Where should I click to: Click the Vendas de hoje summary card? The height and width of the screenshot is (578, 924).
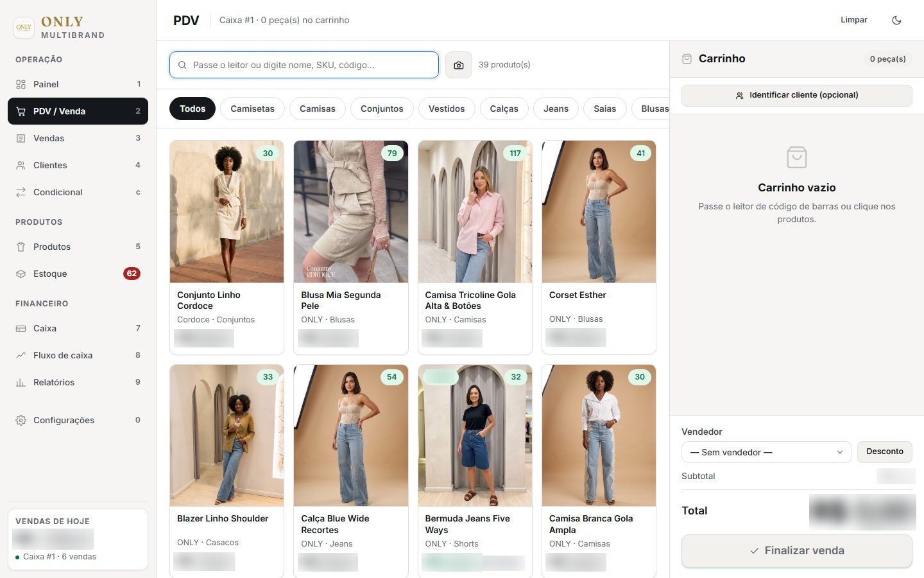[x=78, y=539]
